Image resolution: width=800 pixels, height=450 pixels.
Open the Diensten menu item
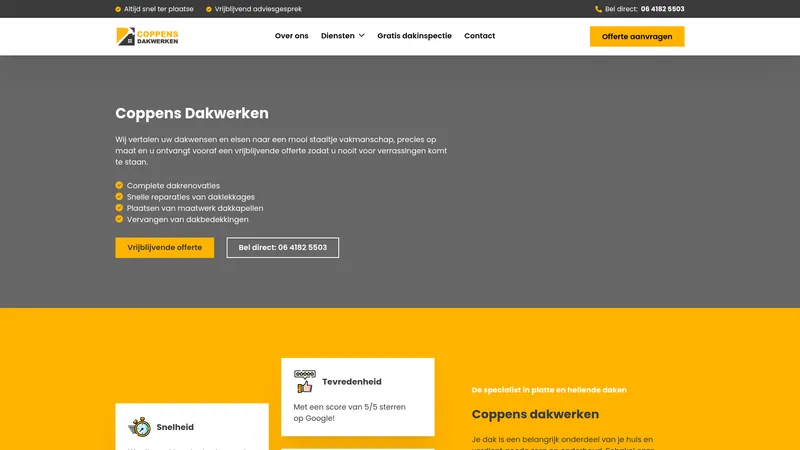[338, 36]
